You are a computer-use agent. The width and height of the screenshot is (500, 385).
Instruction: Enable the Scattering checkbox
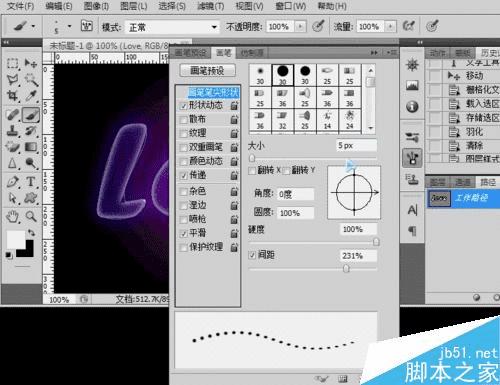(x=183, y=120)
